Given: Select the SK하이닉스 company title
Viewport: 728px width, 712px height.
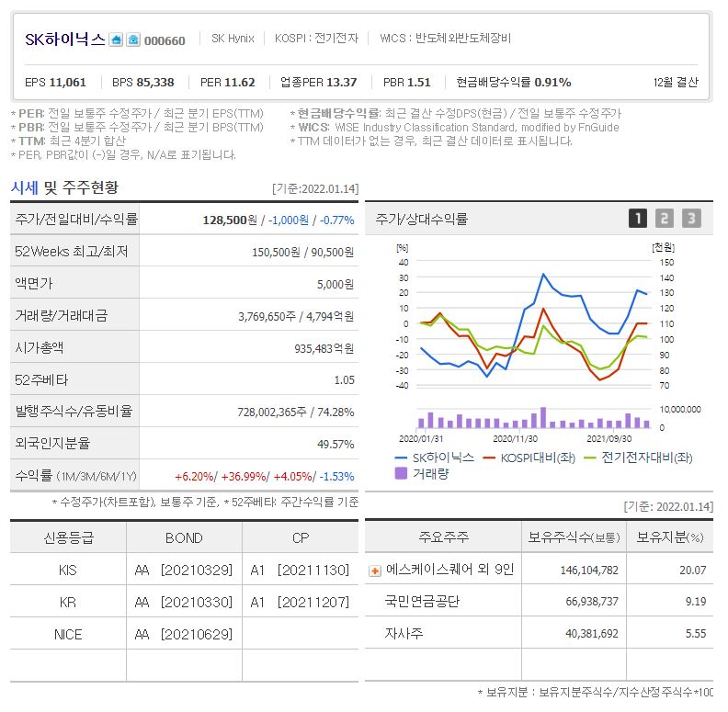Looking at the screenshot, I should pos(65,40).
